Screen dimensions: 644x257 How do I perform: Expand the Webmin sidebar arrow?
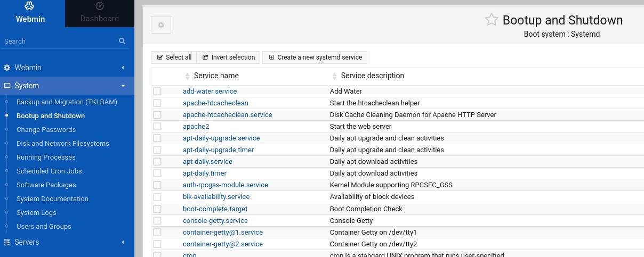tap(123, 68)
